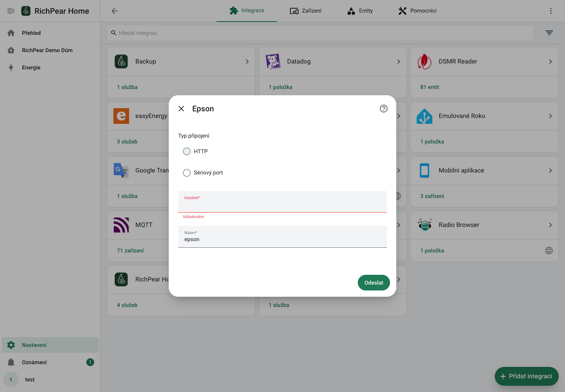Click the Radio Browser icon
Image resolution: width=565 pixels, height=392 pixels.
(425, 225)
